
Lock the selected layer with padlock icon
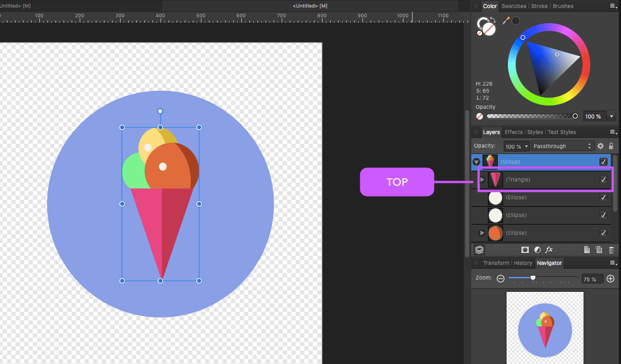pos(611,146)
